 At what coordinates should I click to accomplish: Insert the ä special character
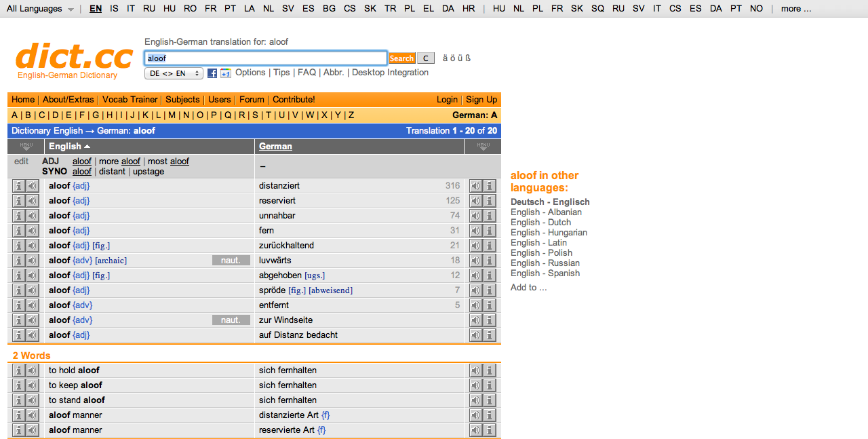[x=446, y=58]
